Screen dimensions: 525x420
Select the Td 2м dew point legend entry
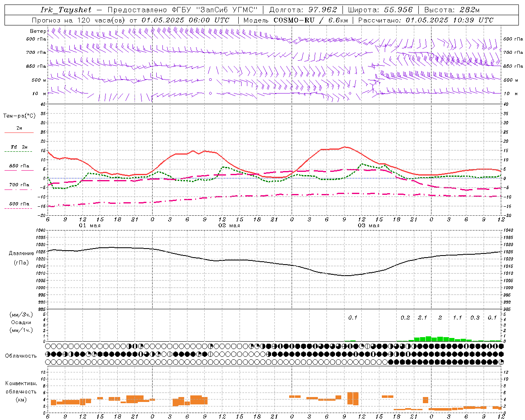19,147
